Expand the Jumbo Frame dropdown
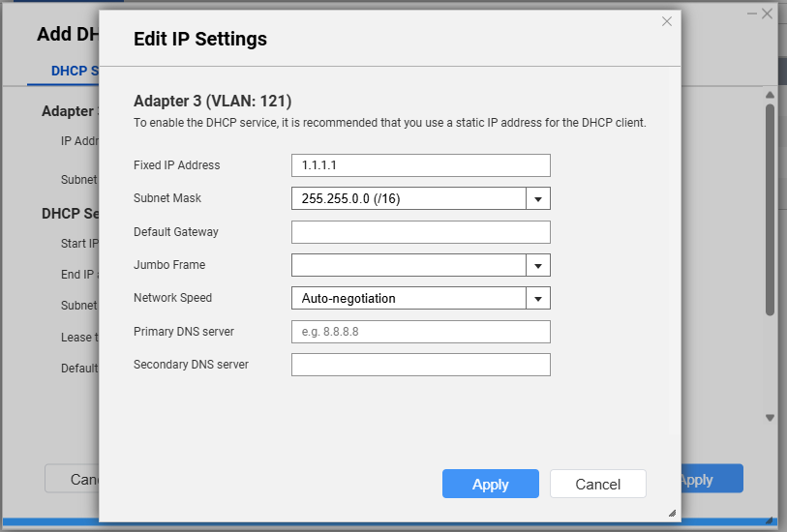This screenshot has width=787, height=532. [538, 266]
